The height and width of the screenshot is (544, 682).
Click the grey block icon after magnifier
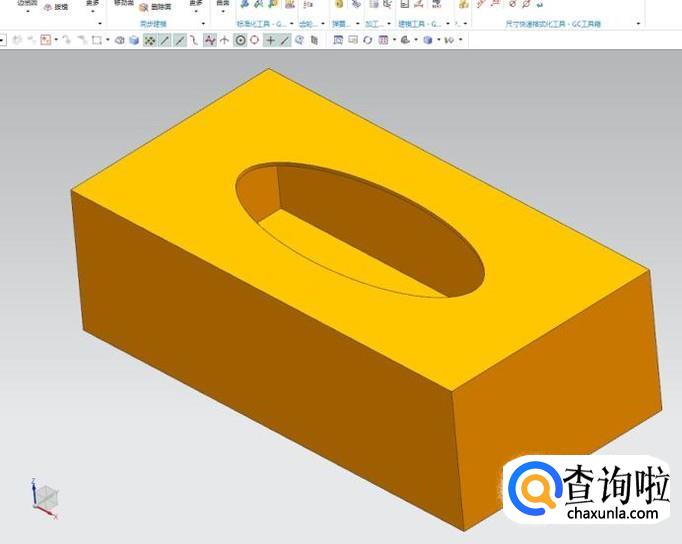314,40
